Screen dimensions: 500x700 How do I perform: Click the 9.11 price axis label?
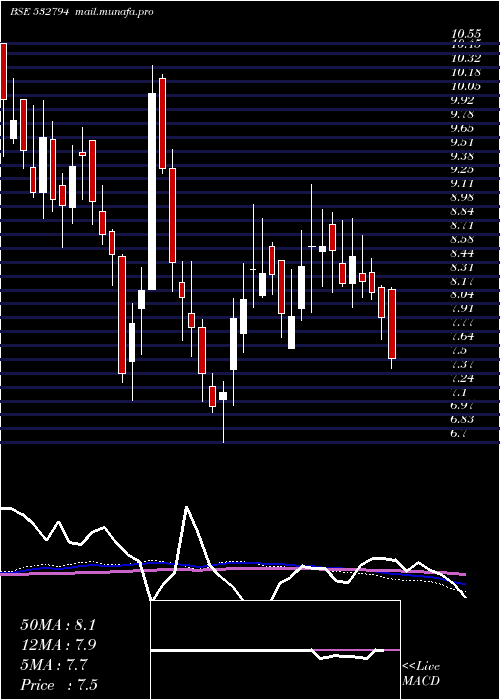pyautogui.click(x=464, y=183)
